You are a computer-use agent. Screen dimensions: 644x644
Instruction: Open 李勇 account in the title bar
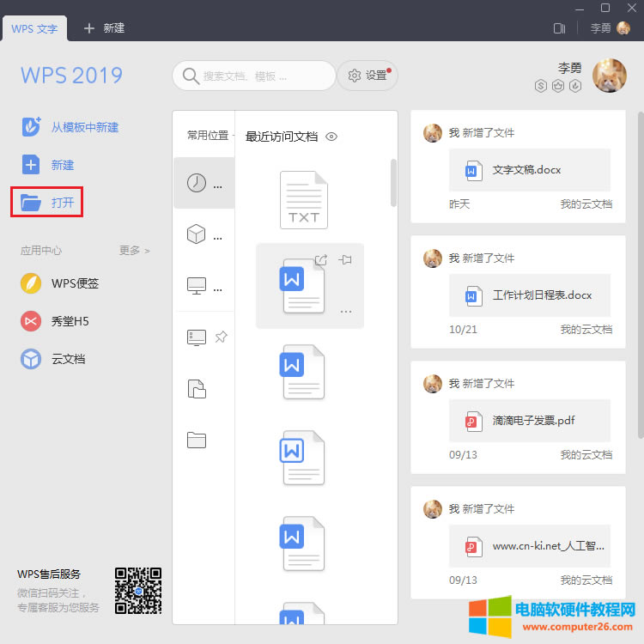tap(610, 28)
